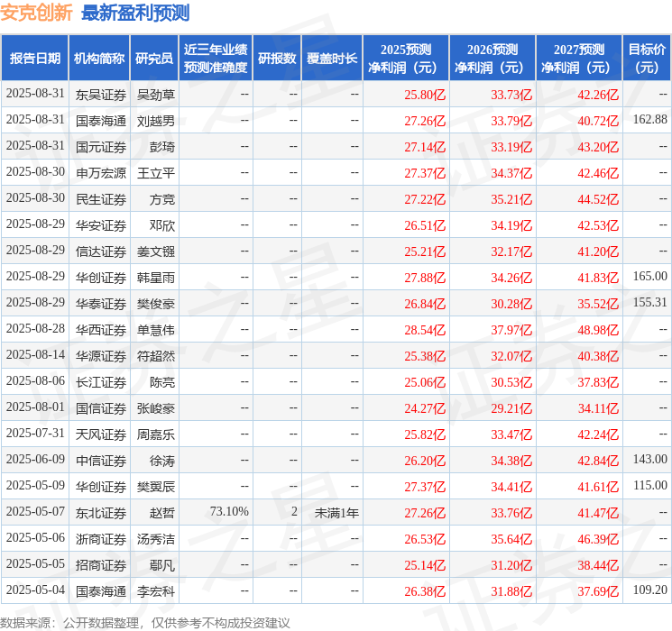Select the 天风证券 institution cell
The image size is (672, 631).
[x=101, y=434]
